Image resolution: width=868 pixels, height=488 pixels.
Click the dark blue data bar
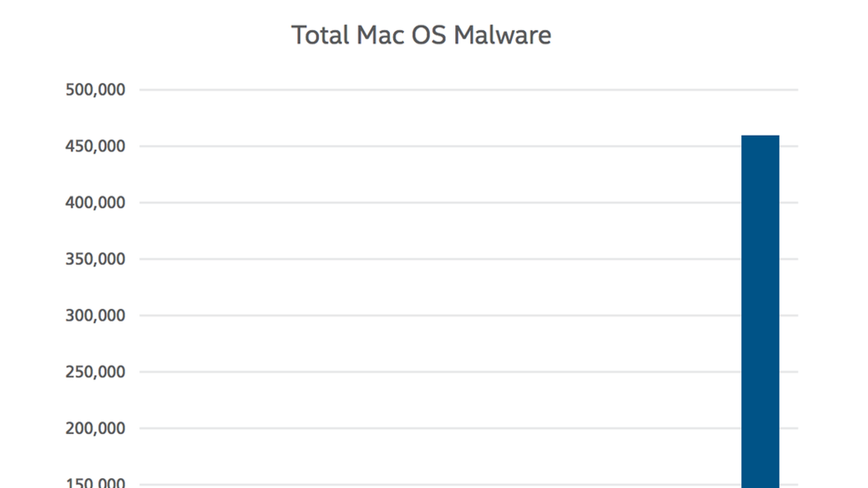pos(760,311)
